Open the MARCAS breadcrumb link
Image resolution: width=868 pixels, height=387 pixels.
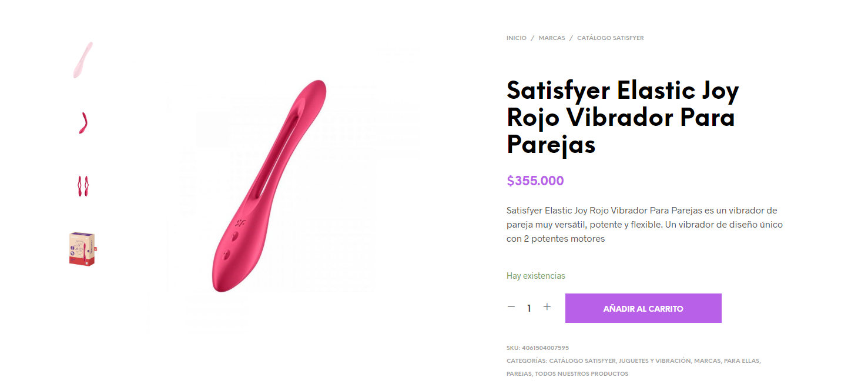pos(552,38)
